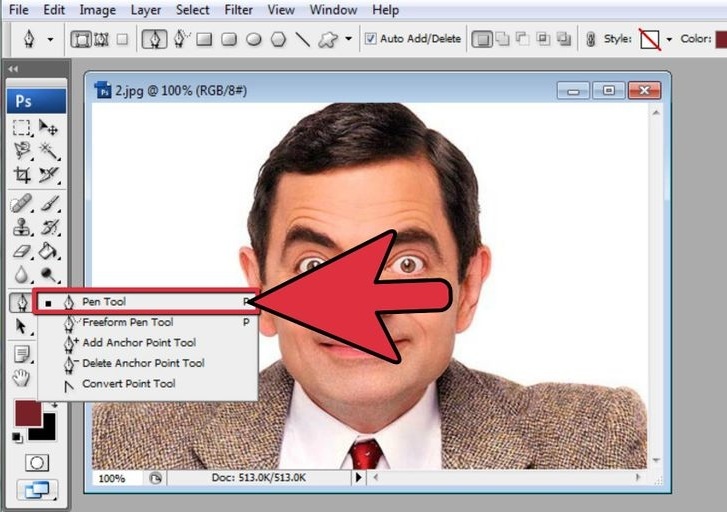Select the Move tool
This screenshot has height=512, width=727.
point(48,127)
